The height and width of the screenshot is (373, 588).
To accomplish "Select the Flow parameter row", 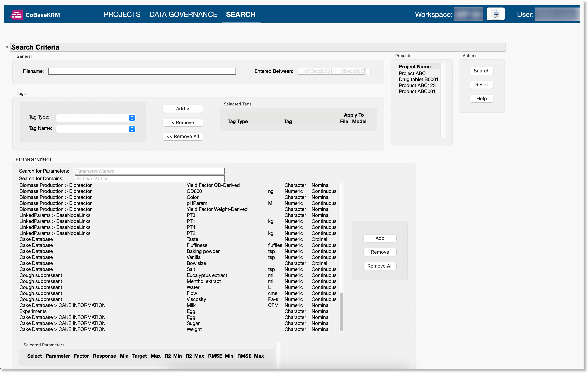I will coord(178,293).
